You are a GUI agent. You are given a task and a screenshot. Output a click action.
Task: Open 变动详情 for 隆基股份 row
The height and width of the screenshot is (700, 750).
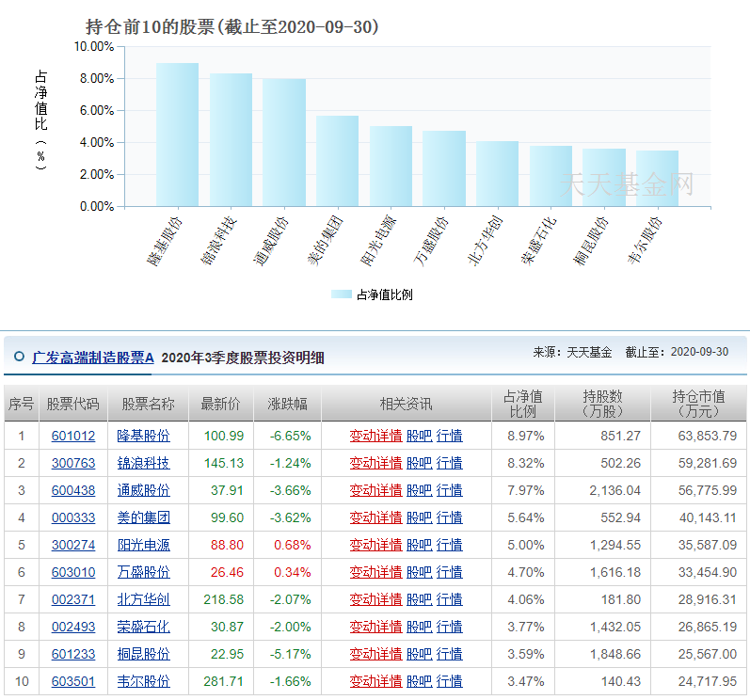click(375, 436)
